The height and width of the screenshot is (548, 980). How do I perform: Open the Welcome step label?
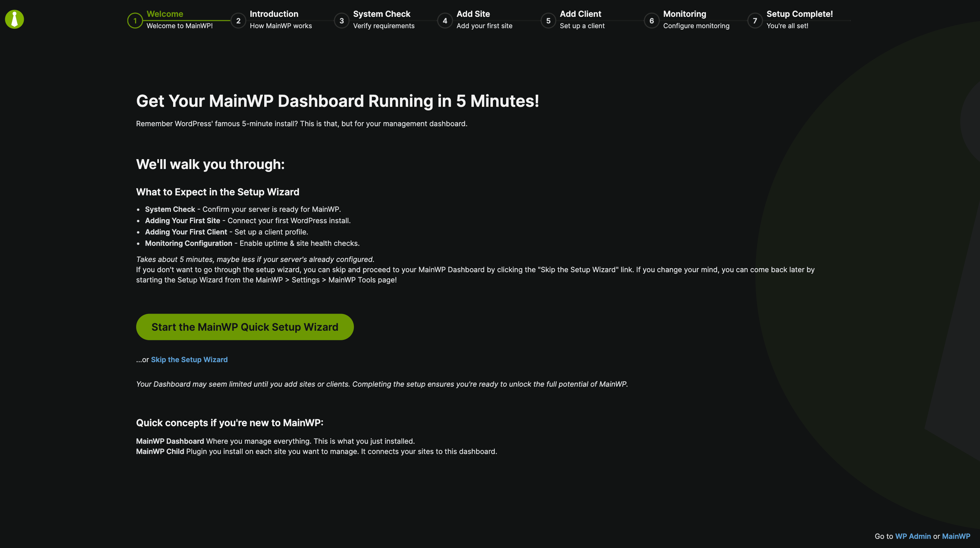coord(165,14)
